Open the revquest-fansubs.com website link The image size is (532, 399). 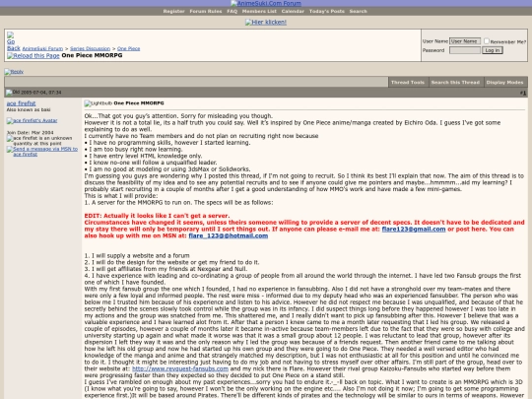[180, 368]
